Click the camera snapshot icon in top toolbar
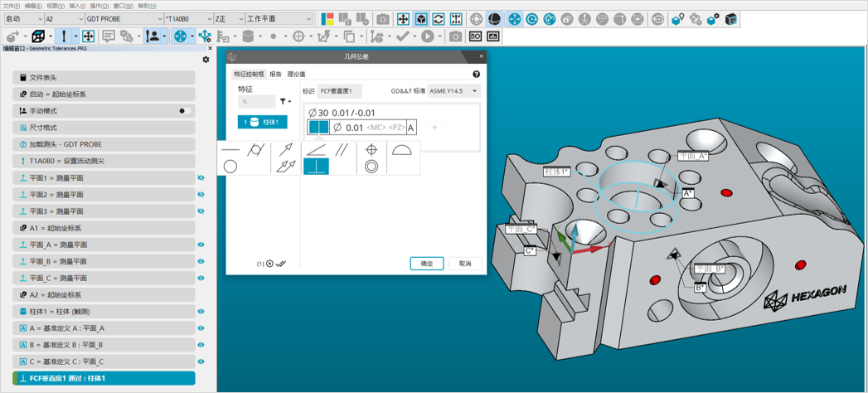This screenshot has width=868, height=393. 382,19
